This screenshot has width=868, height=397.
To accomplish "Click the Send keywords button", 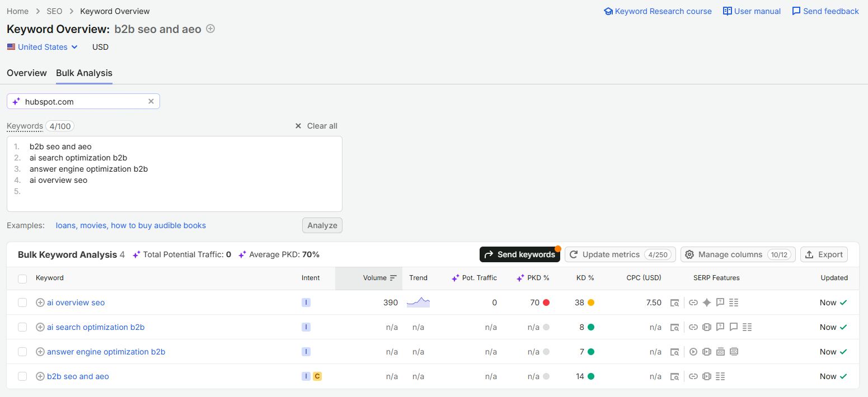I will 520,254.
